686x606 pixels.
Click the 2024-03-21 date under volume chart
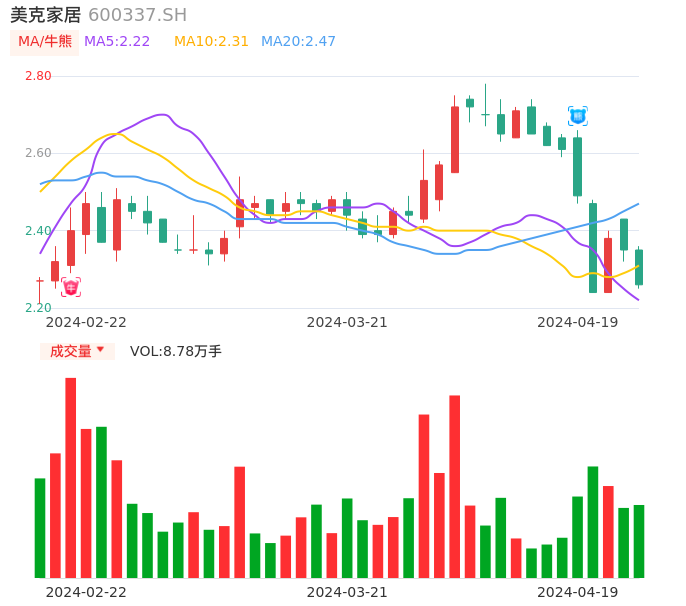click(347, 592)
